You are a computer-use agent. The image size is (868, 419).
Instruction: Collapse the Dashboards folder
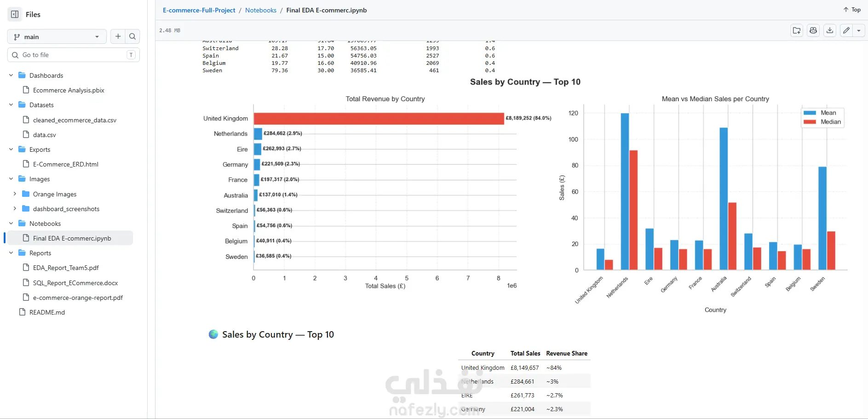coord(11,75)
